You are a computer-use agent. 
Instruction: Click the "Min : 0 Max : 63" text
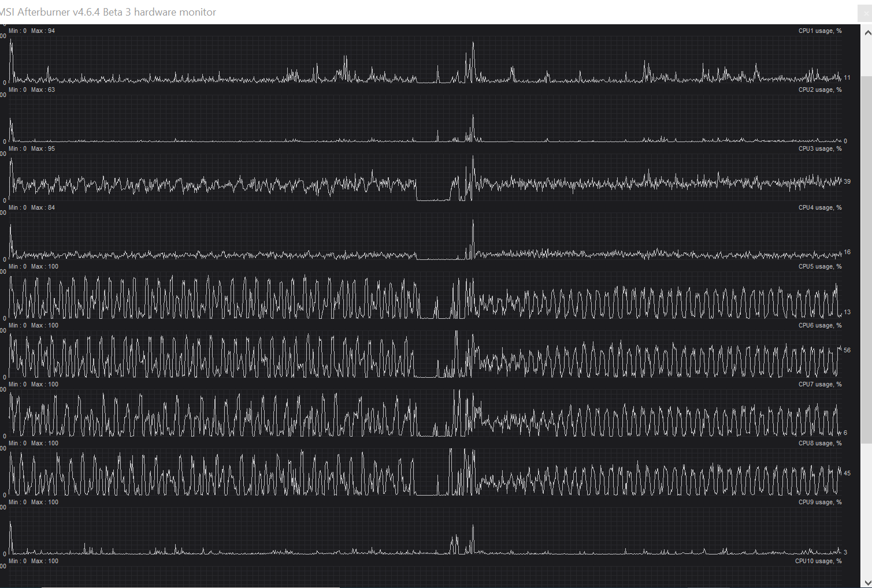[32, 90]
